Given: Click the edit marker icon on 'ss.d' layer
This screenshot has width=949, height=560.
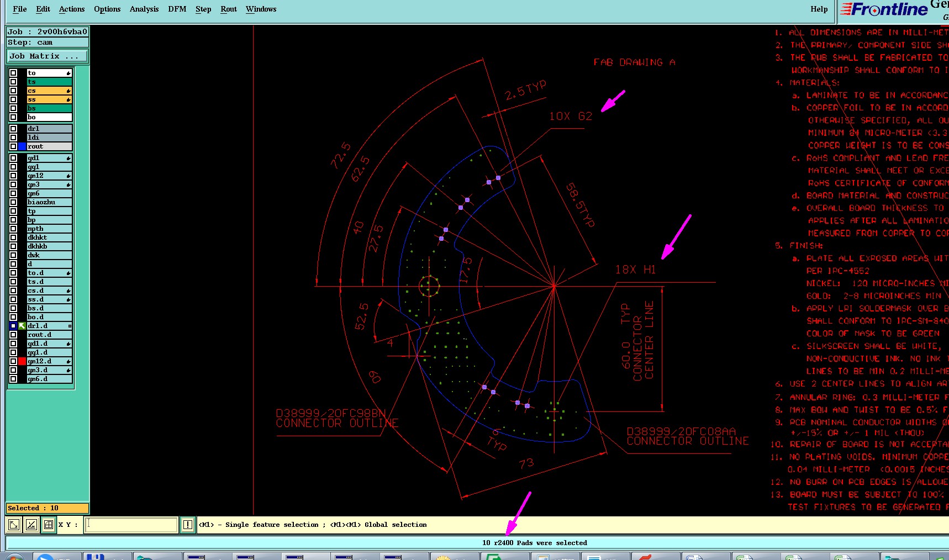Looking at the screenshot, I should tap(68, 299).
